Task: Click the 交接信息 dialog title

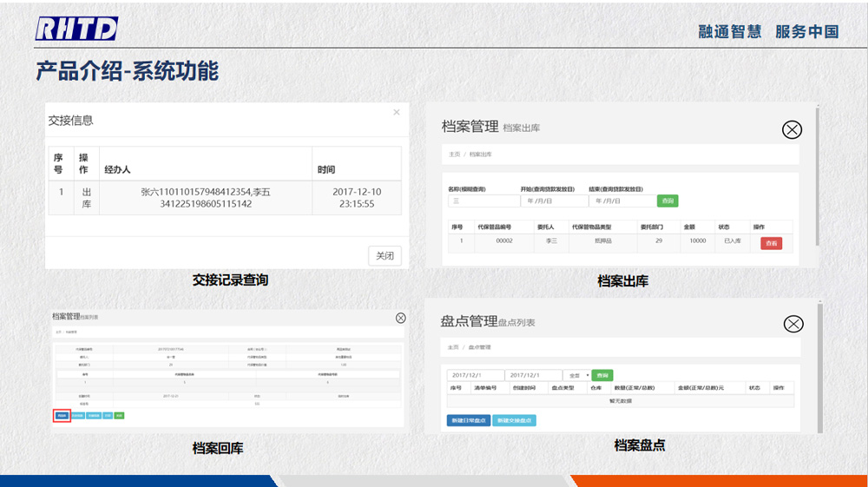Action: 70,120
